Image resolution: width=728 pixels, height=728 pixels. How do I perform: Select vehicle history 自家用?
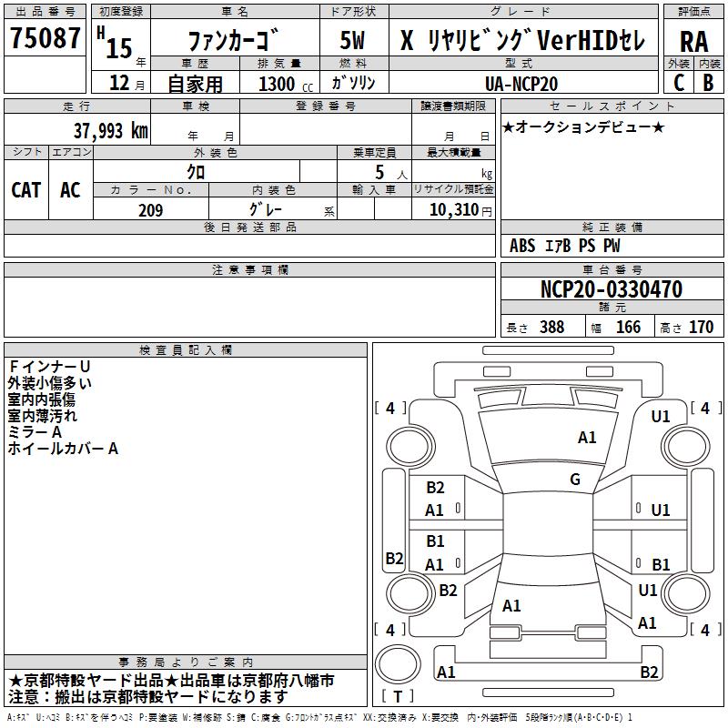(x=195, y=84)
